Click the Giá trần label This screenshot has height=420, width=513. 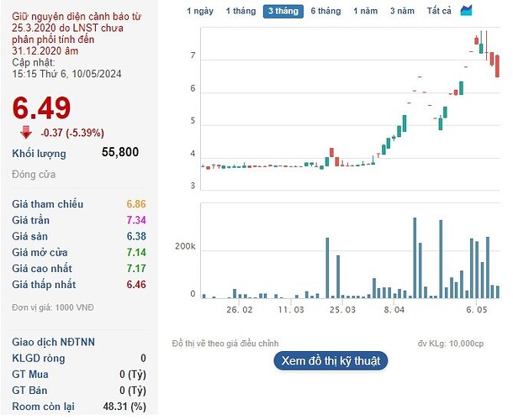[x=31, y=220]
